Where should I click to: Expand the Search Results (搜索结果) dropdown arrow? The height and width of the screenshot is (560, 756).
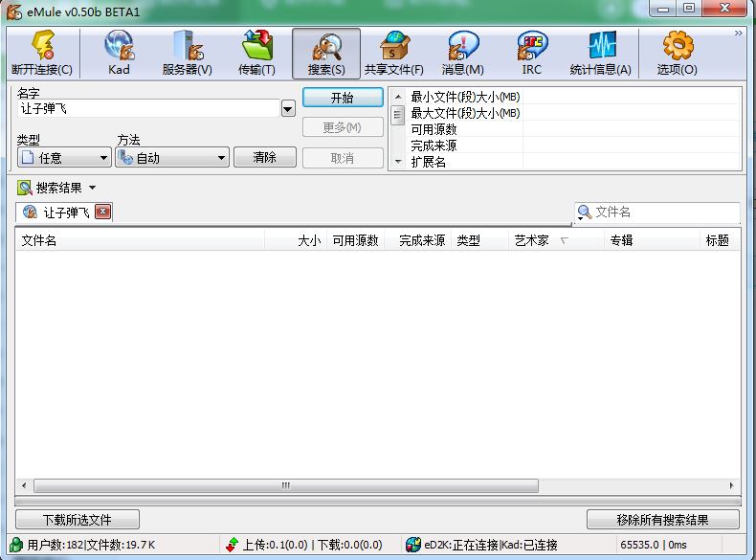pyautogui.click(x=93, y=188)
